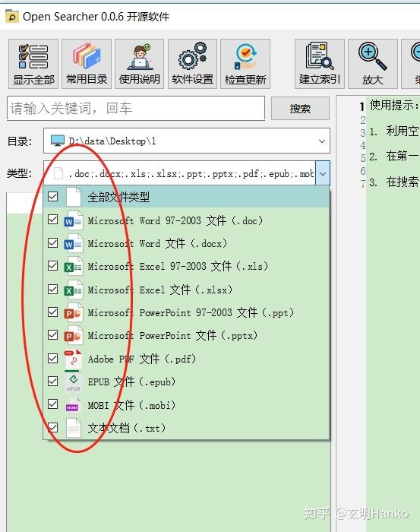The image size is (420, 532).
Task: Uncheck the PowerPoint 97-2003 (.ppt) checkbox
Action: point(53,312)
